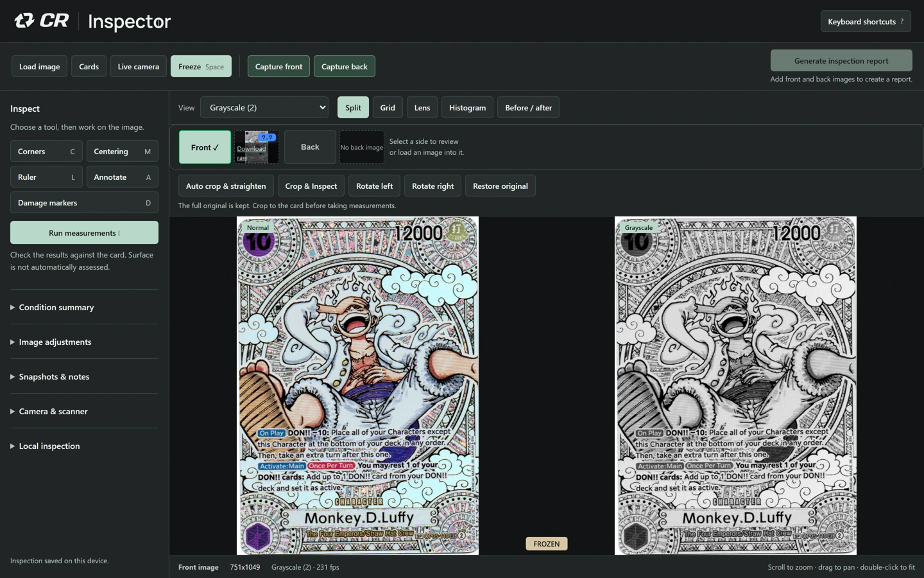Activate the Ruler tool
Screen dimensions: 924x578
(x=46, y=177)
